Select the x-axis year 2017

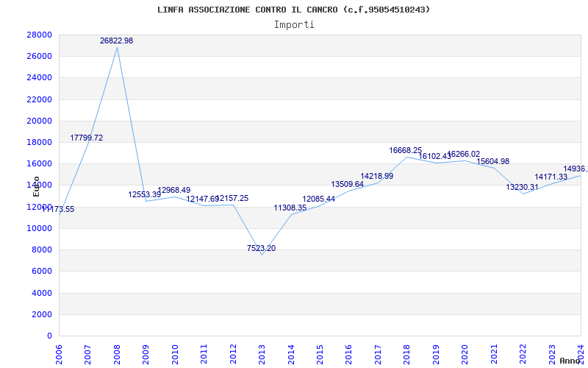(x=378, y=355)
